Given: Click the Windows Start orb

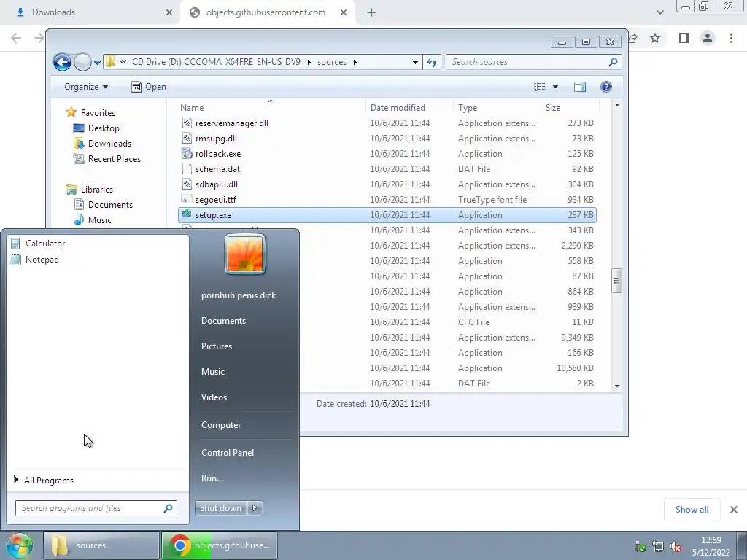Looking at the screenshot, I should click(x=20, y=545).
